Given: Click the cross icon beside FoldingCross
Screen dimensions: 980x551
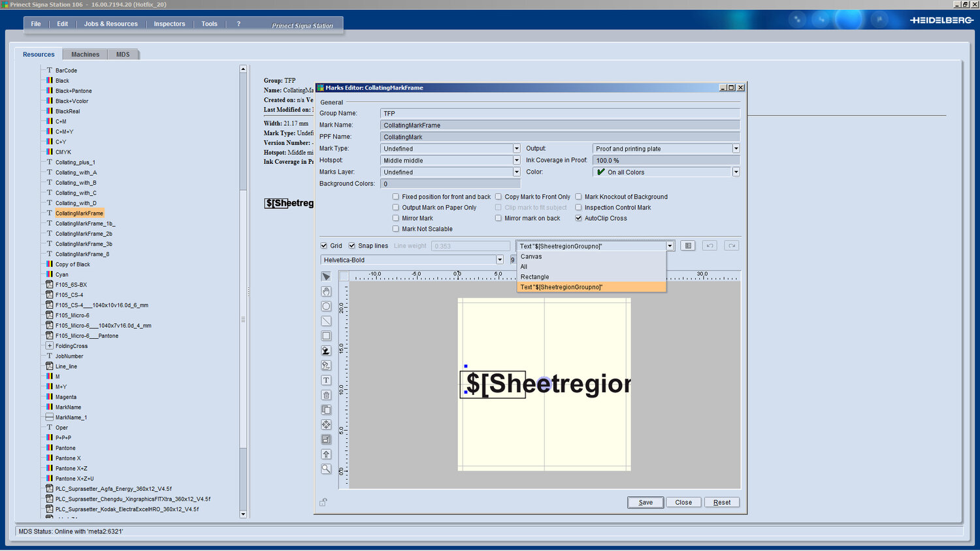Looking at the screenshot, I should [x=49, y=345].
